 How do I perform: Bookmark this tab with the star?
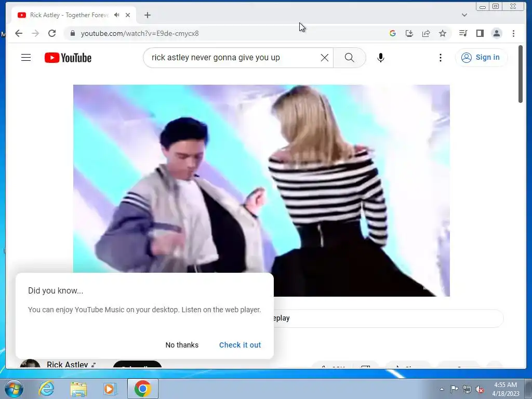tap(443, 33)
